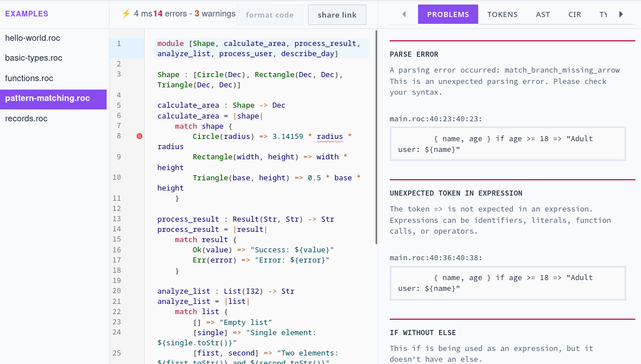
Task: Open the functions.roc example
Action: (x=29, y=78)
